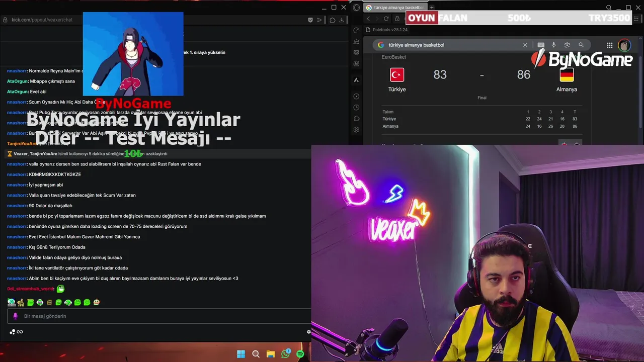The width and height of the screenshot is (644, 362).
Task: Open Google account profile avatar
Action: click(x=624, y=45)
